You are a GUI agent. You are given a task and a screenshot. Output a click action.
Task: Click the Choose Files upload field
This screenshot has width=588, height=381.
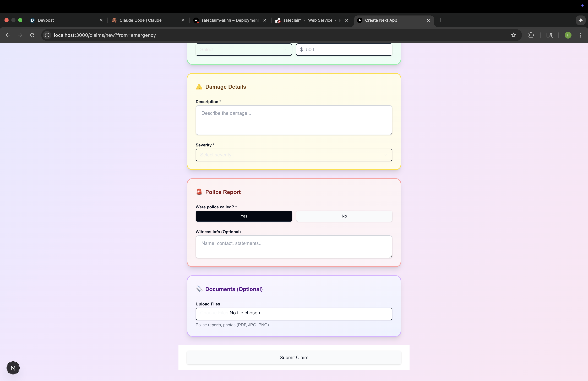click(214, 313)
